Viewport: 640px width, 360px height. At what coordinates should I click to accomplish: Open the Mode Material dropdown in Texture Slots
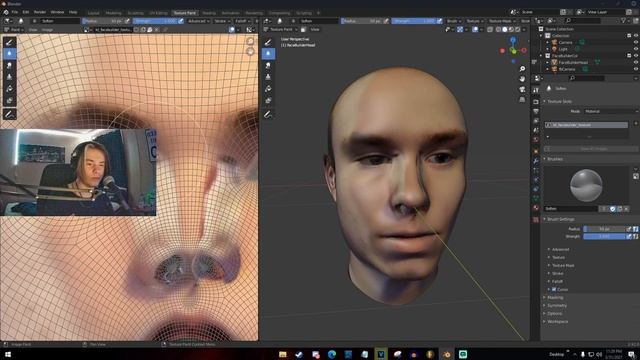[611, 111]
